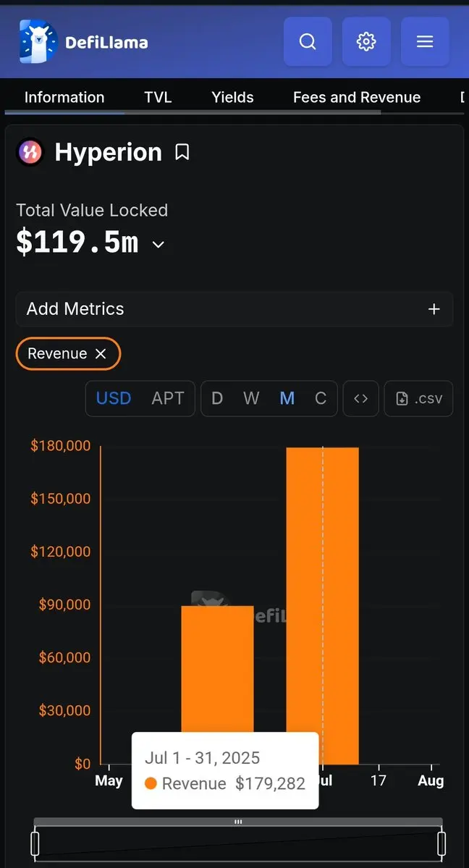Click the right handle of range slider
Viewport: 469px width, 868px height.
point(441,843)
